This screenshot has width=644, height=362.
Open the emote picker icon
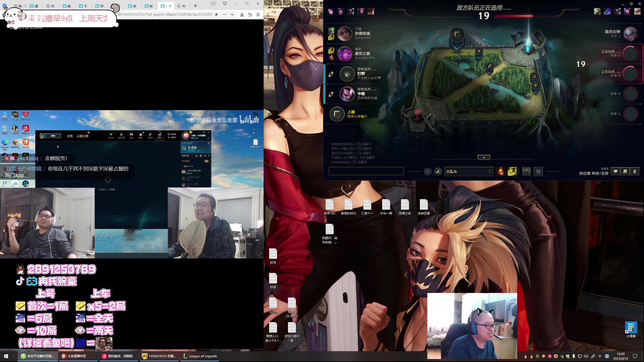[538, 172]
